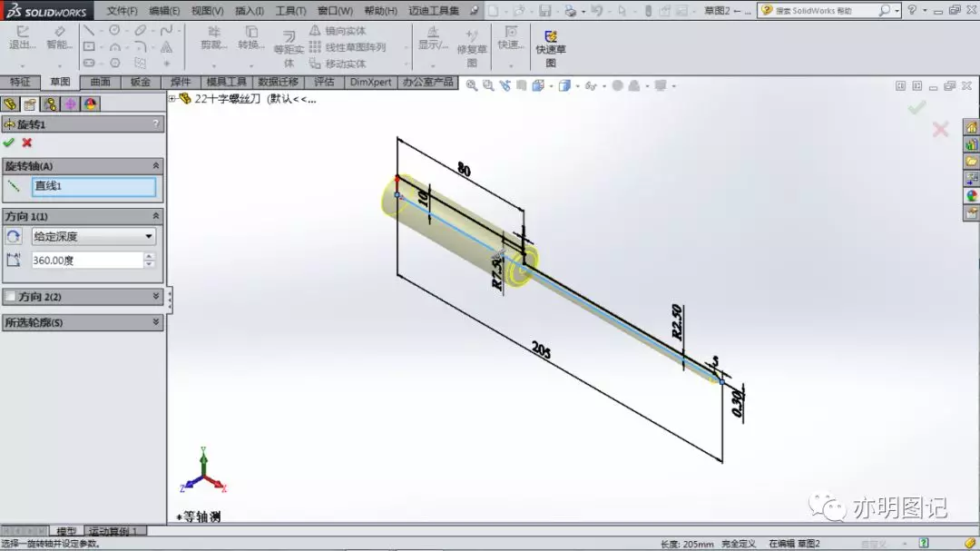Open the 编辑(E) menu
This screenshot has width=980, height=551.
click(164, 11)
